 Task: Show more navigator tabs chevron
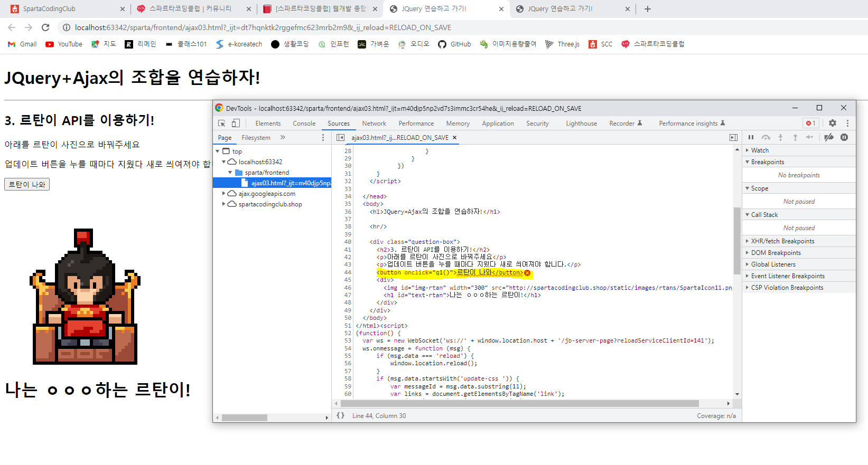(x=283, y=137)
